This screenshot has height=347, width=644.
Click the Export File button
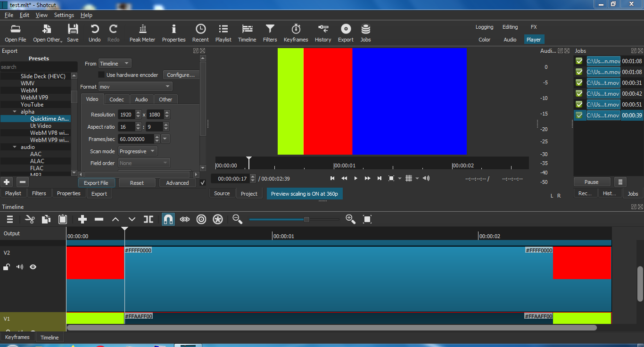pos(96,183)
